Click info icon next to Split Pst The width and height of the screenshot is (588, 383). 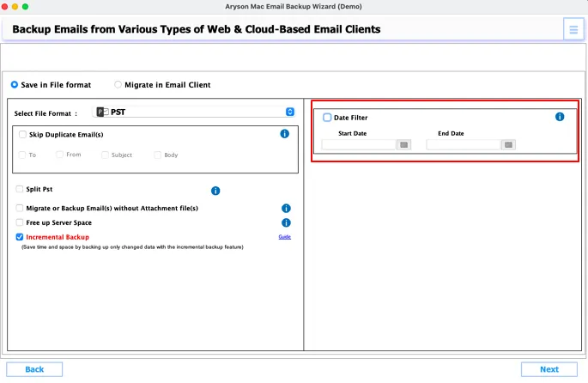click(215, 191)
